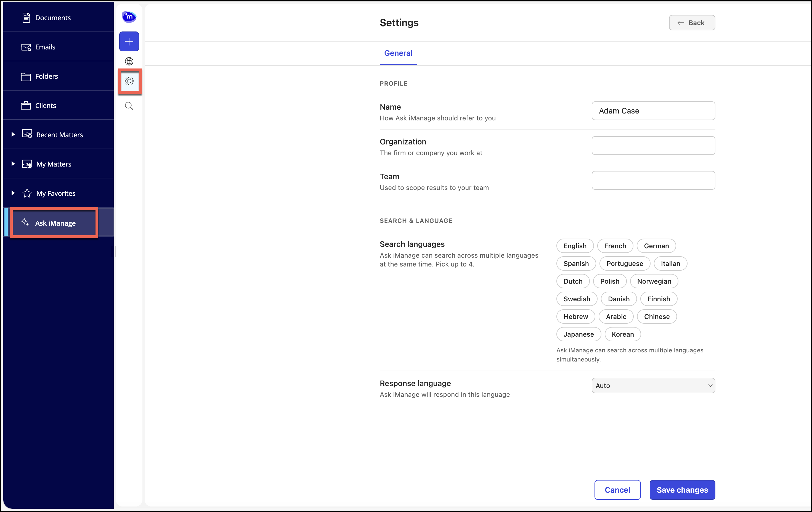Open the Response language dropdown
The height and width of the screenshot is (512, 812).
(653, 386)
